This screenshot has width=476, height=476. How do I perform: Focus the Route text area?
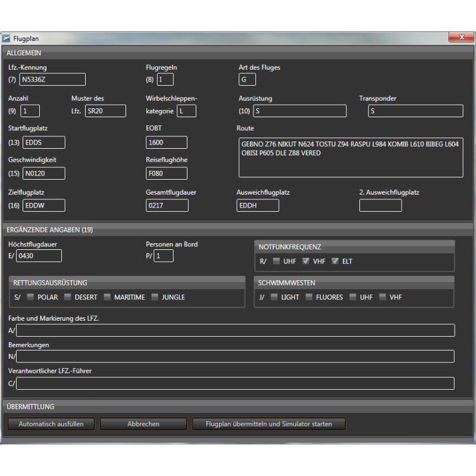[x=350, y=157]
